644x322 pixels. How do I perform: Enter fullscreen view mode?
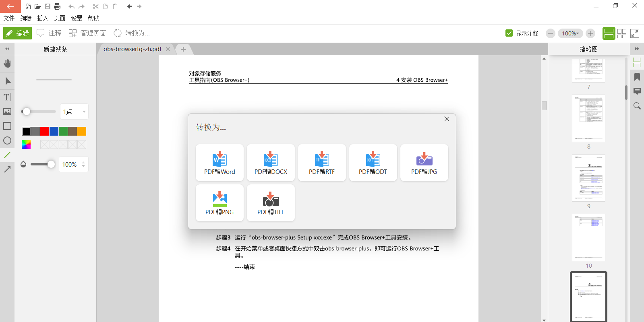[635, 33]
